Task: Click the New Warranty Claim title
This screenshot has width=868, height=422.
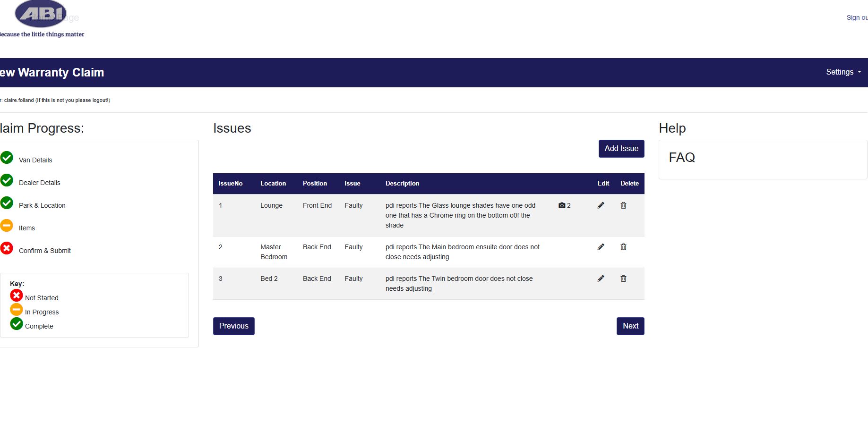Action: tap(52, 72)
